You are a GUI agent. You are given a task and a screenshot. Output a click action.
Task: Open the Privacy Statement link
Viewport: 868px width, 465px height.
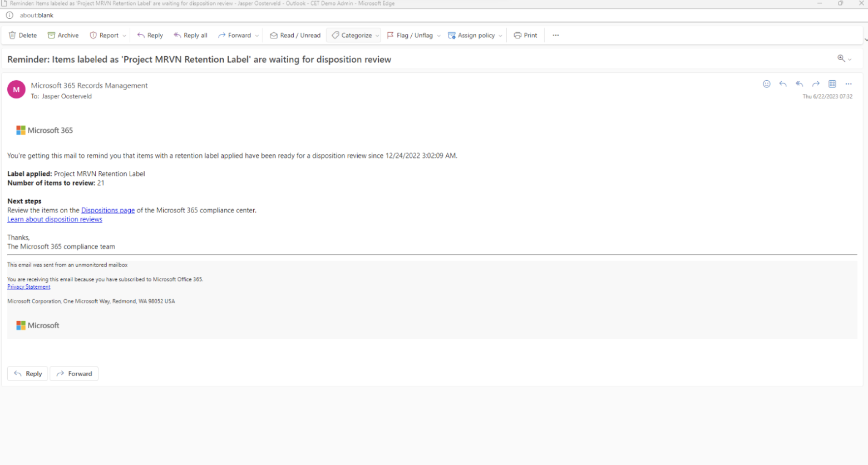tap(29, 287)
